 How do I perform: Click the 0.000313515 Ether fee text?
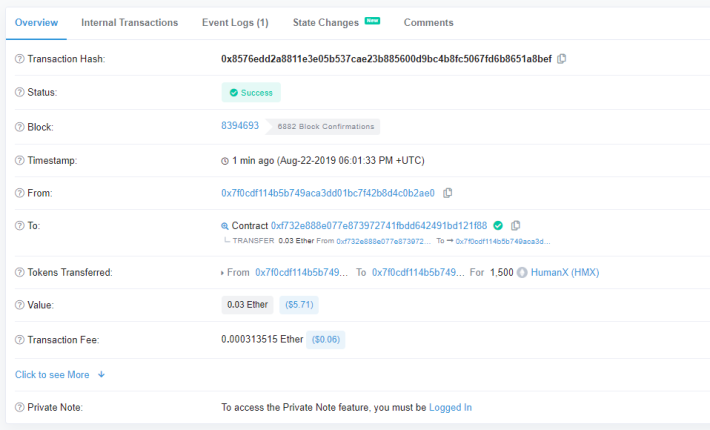262,339
